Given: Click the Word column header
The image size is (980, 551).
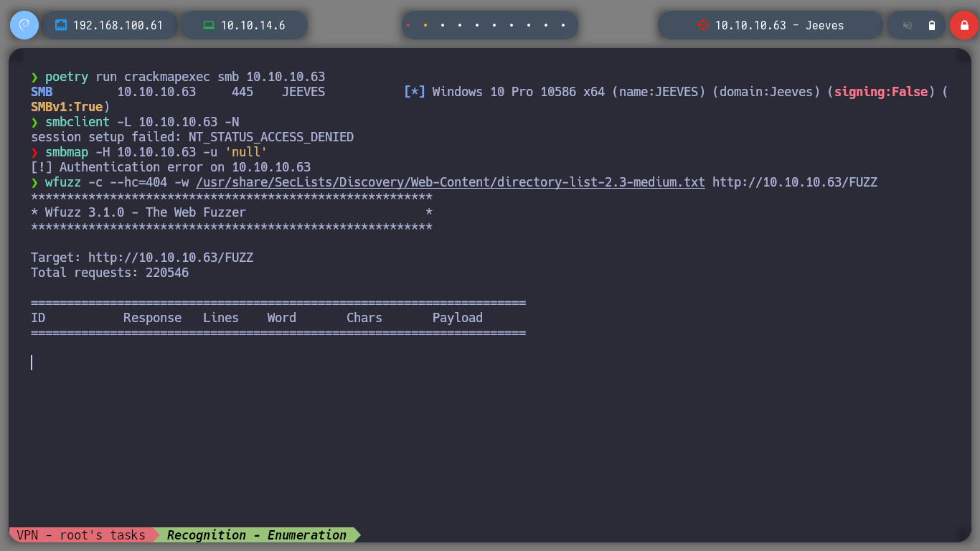Looking at the screenshot, I should (x=282, y=318).
